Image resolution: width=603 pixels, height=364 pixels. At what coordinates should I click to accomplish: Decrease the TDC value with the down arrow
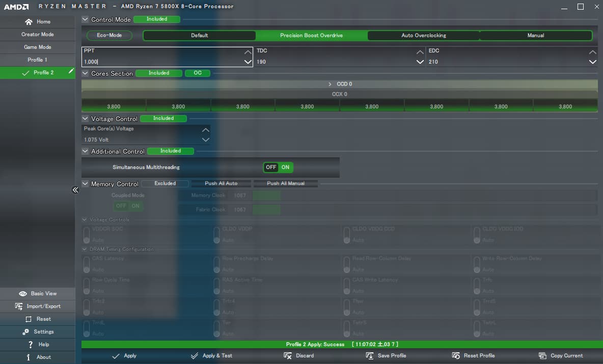(420, 62)
